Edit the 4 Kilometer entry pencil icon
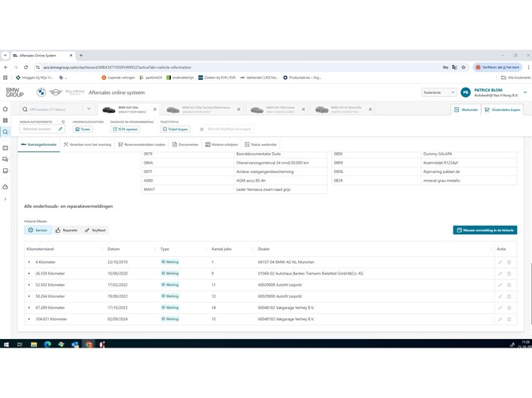532x398 pixels. [x=500, y=262]
